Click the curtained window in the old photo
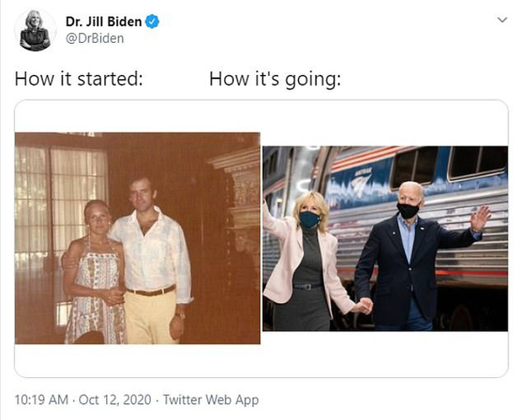 61,199
